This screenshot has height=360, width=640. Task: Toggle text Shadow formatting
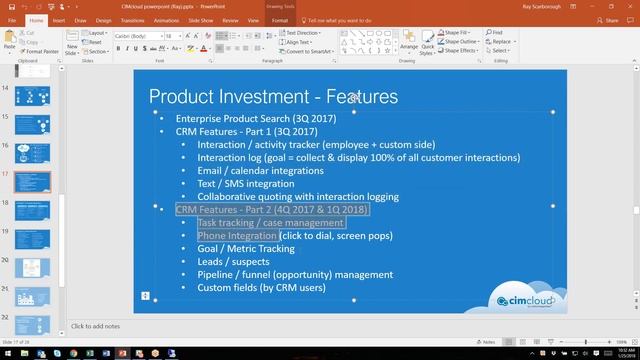click(x=144, y=49)
